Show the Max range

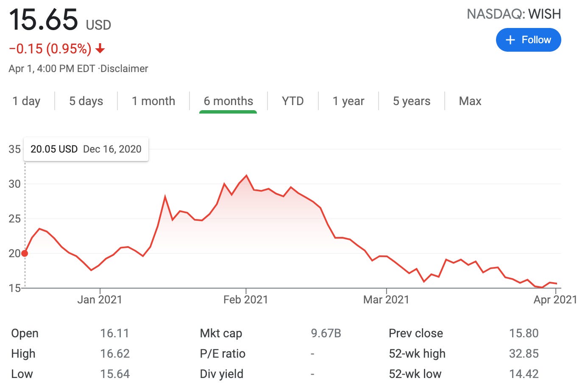click(x=470, y=101)
